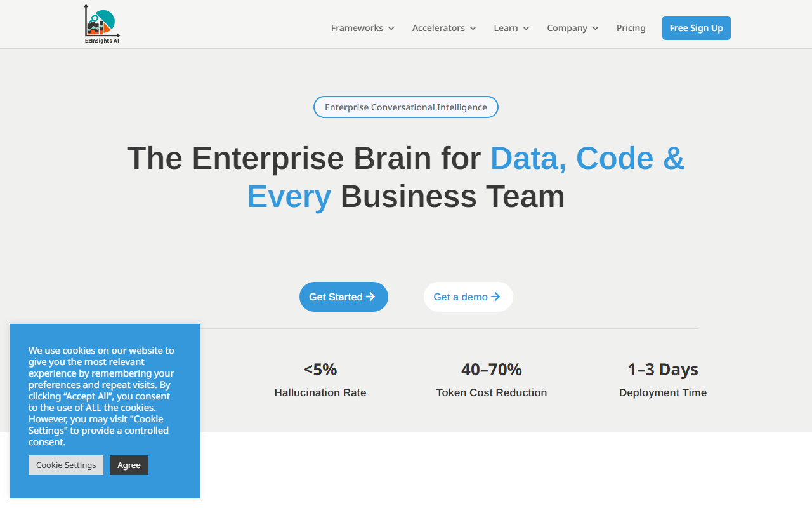This screenshot has height=508, width=812.
Task: Click Agree on the cookie banner
Action: (129, 465)
